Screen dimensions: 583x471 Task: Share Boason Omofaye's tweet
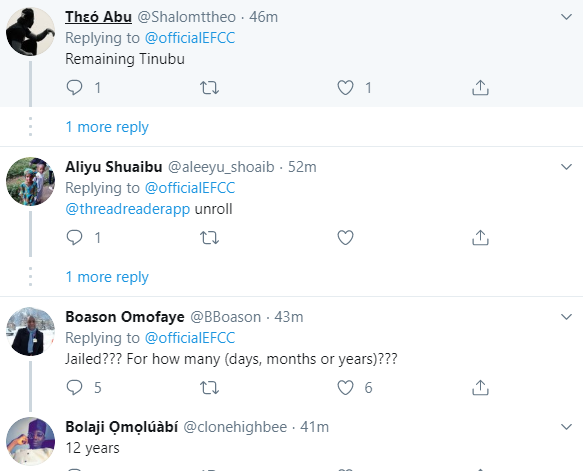(480, 388)
